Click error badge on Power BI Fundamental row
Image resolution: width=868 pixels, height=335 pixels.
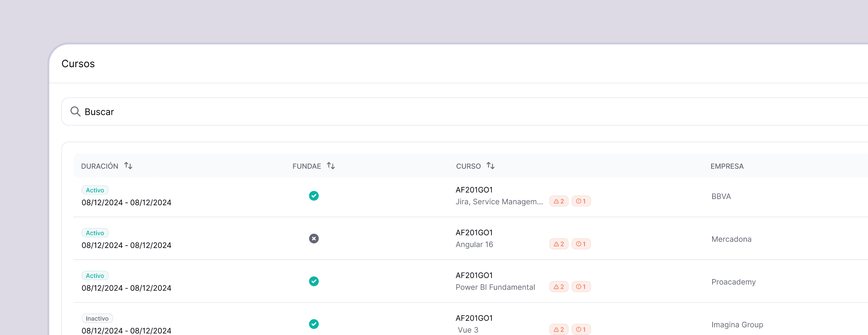581,287
